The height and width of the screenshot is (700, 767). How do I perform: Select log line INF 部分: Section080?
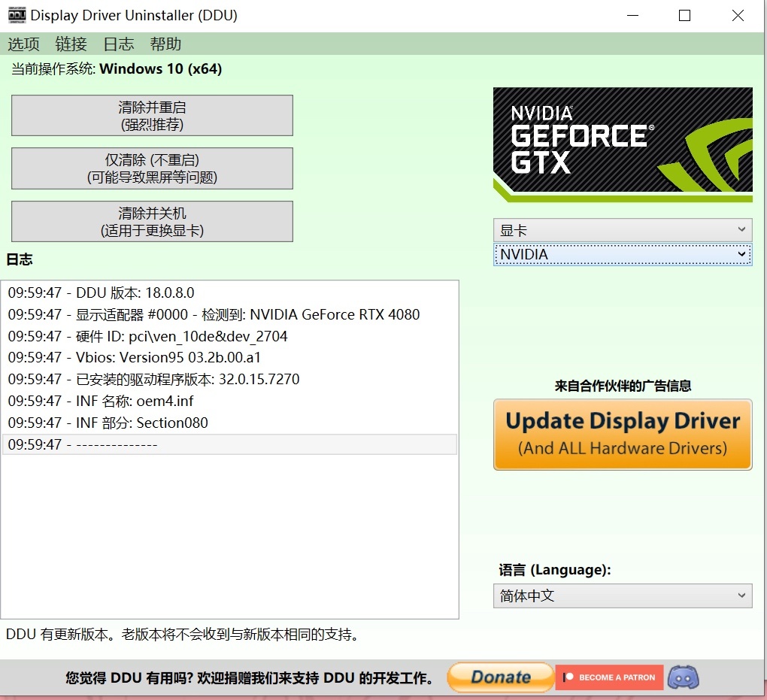[x=229, y=423]
